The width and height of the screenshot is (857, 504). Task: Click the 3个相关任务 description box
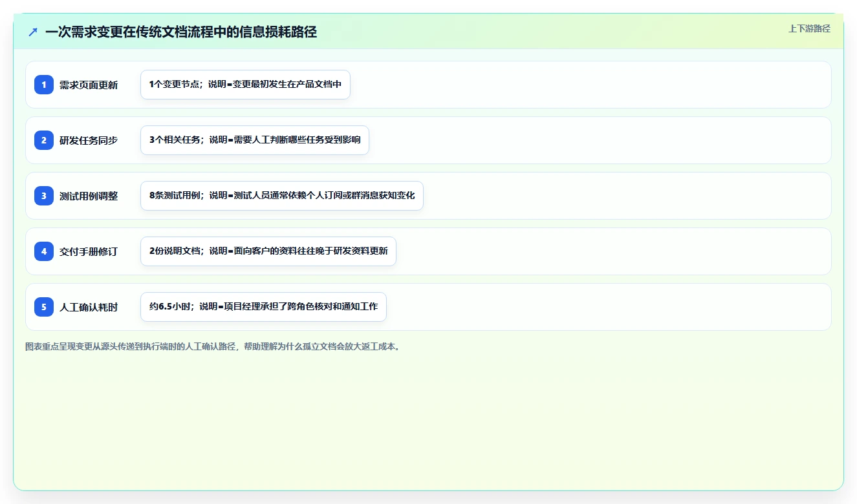pos(255,140)
